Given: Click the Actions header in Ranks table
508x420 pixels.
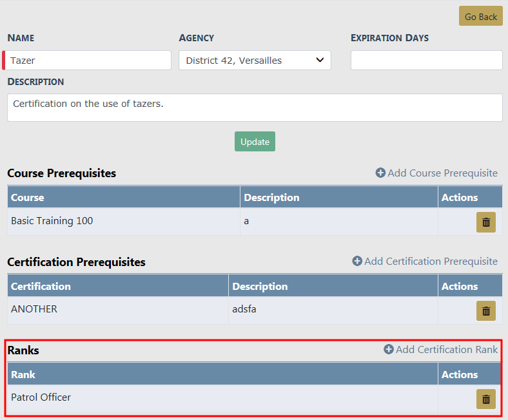Looking at the screenshot, I should tap(460, 375).
